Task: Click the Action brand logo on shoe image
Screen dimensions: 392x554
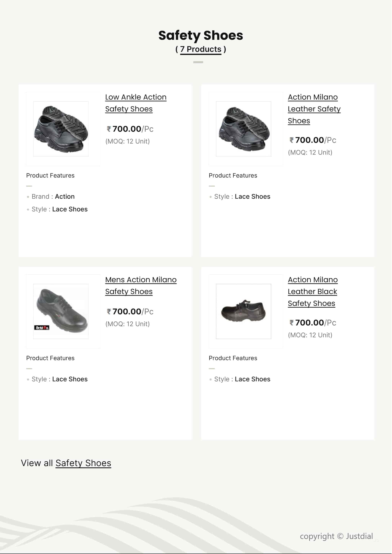Action: (x=42, y=328)
